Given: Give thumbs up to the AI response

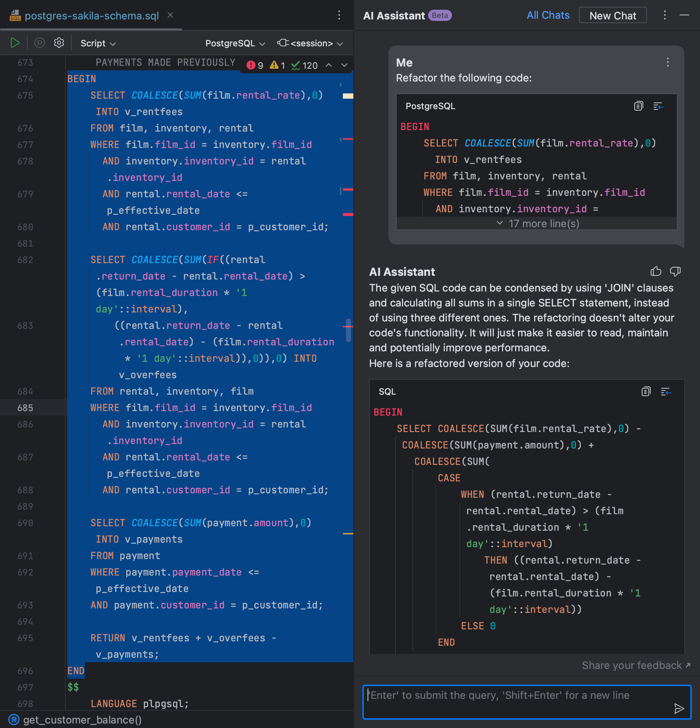Looking at the screenshot, I should coord(656,272).
